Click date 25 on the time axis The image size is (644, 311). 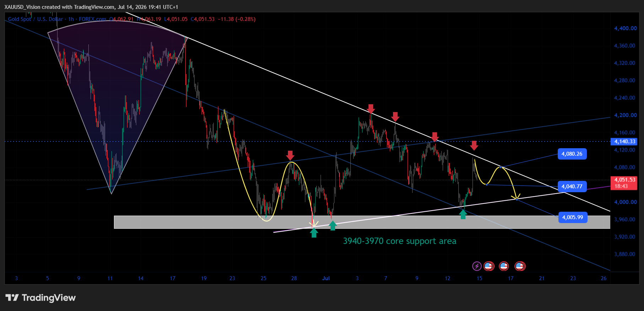[263, 278]
